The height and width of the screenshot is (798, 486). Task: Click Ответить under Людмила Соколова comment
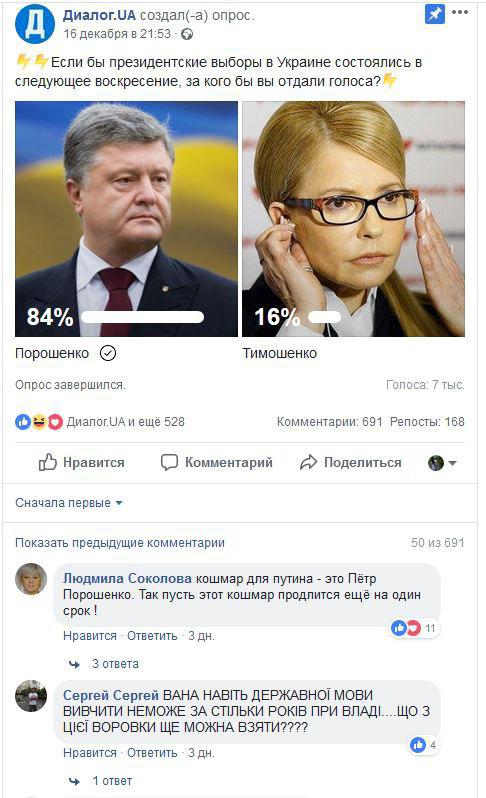152,636
